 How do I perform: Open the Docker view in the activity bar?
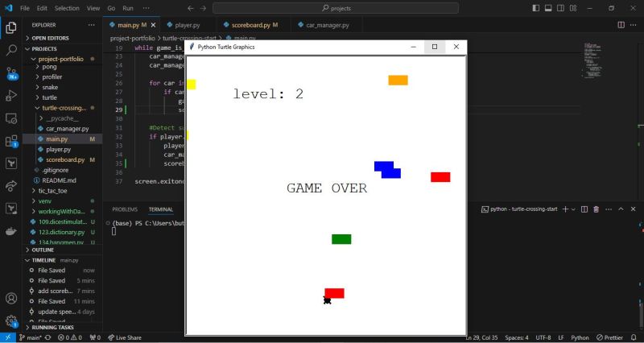pos(11,231)
